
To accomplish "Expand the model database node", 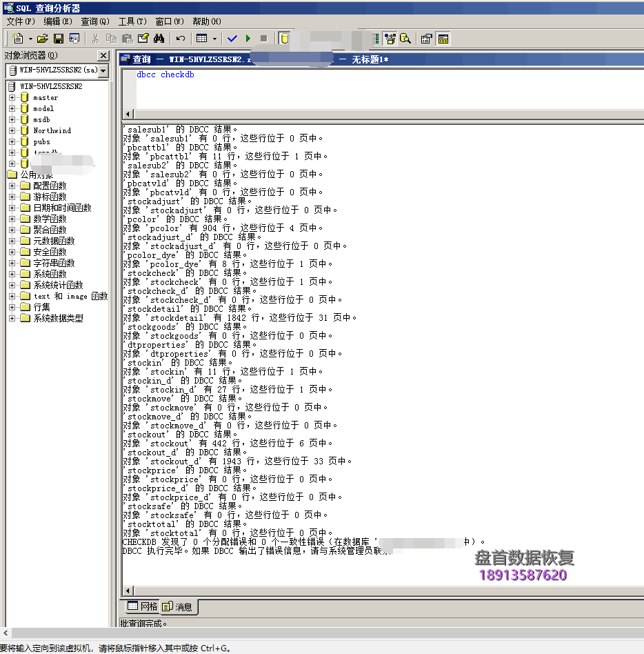I will point(12,108).
